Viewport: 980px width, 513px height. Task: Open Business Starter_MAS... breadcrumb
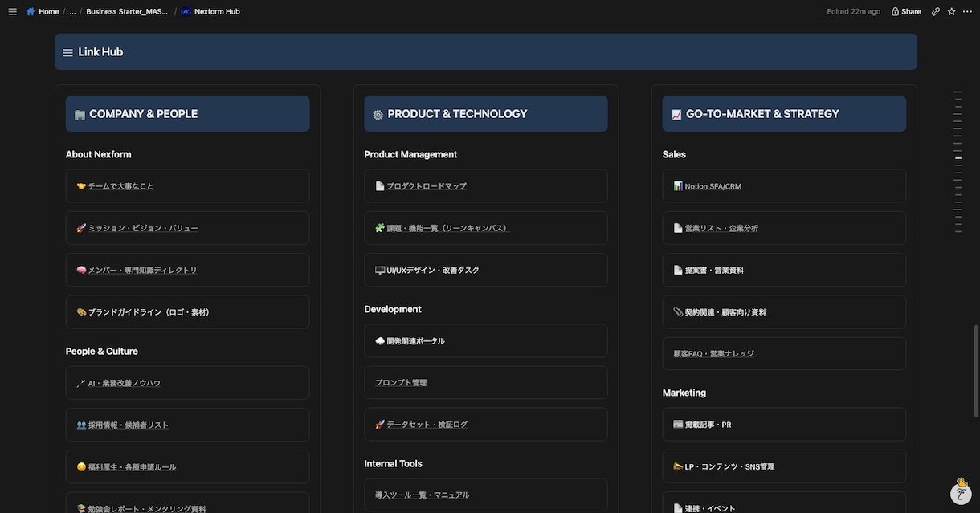[x=127, y=11]
